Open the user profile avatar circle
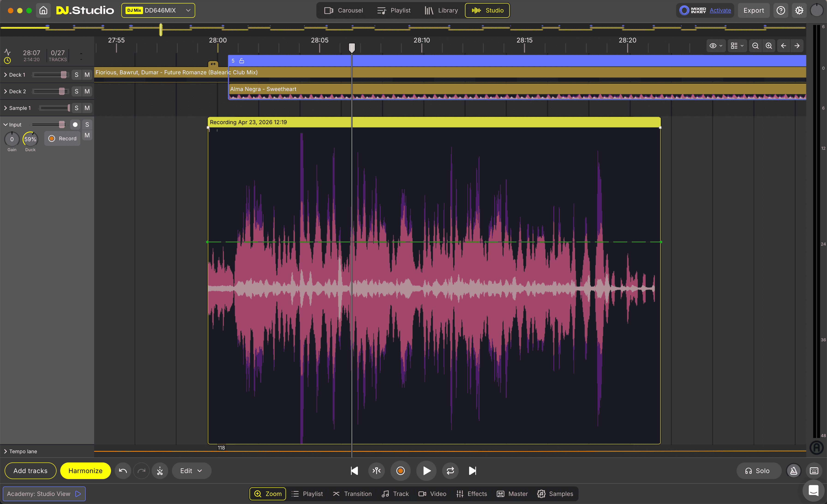 click(817, 10)
